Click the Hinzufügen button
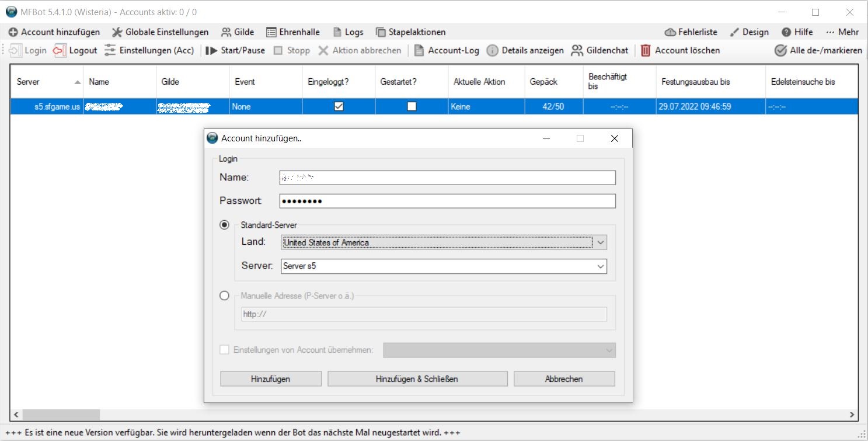Screen dimensions: 868x441 pos(271,379)
